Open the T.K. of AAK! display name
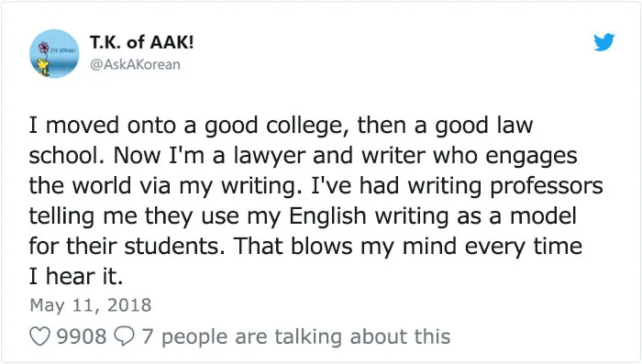642x364 pixels. tap(141, 42)
